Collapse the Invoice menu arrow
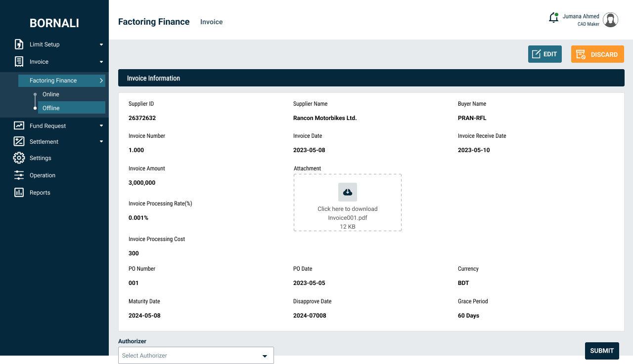This screenshot has height=364, width=633. point(101,62)
